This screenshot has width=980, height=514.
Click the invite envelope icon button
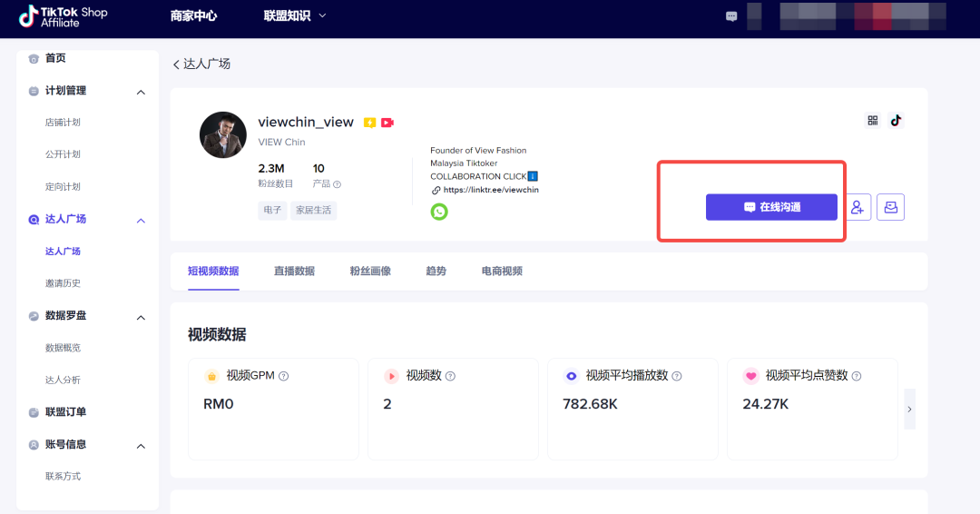click(x=890, y=207)
